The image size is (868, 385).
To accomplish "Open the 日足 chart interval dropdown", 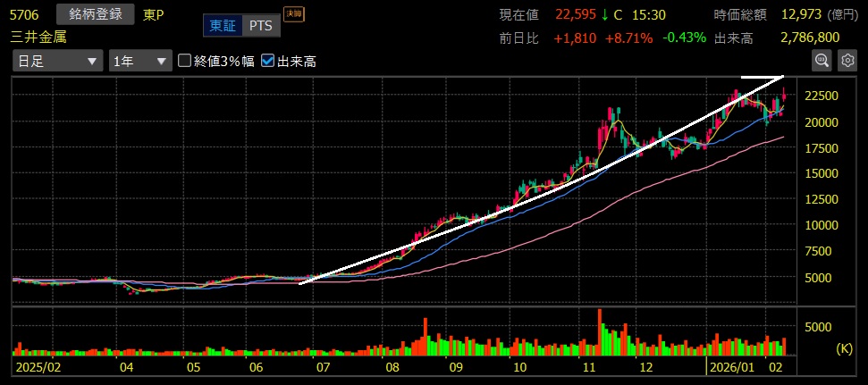I will point(56,61).
